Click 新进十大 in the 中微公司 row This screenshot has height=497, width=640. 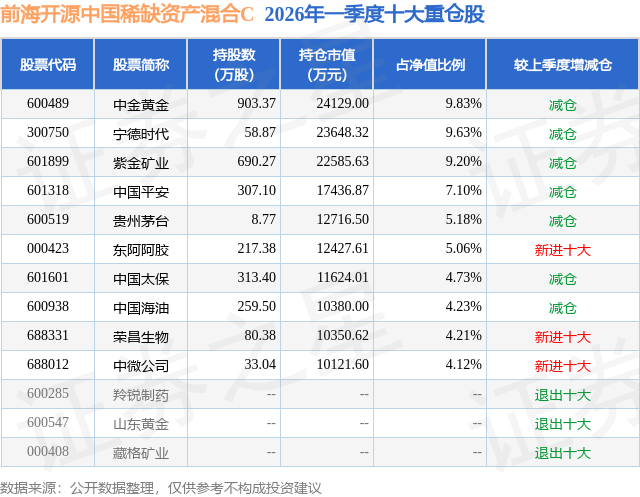pyautogui.click(x=563, y=366)
